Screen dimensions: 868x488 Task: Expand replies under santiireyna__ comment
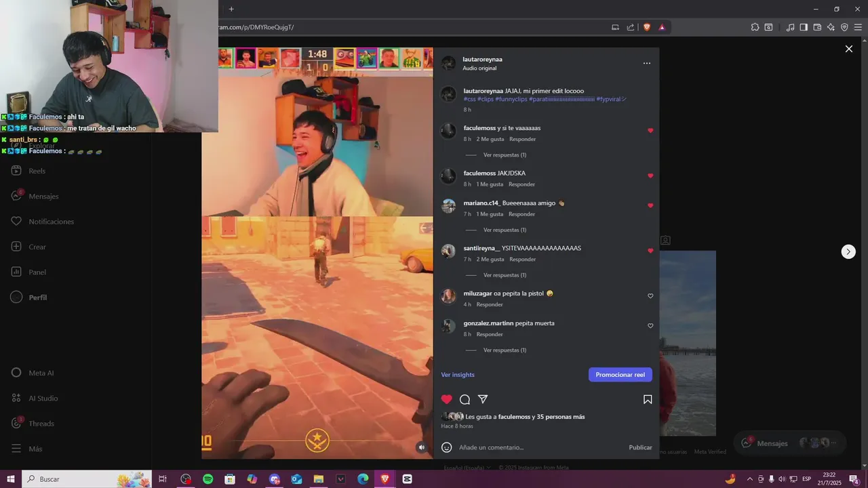point(505,275)
